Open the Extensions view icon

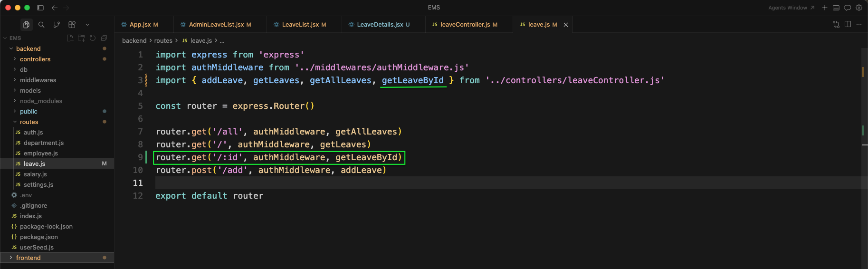point(72,25)
